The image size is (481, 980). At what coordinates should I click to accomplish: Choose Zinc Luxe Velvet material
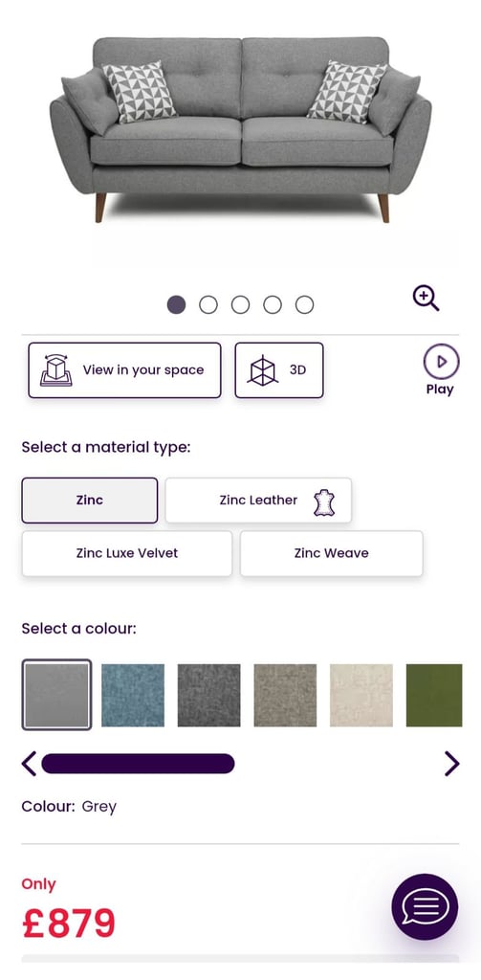(127, 553)
